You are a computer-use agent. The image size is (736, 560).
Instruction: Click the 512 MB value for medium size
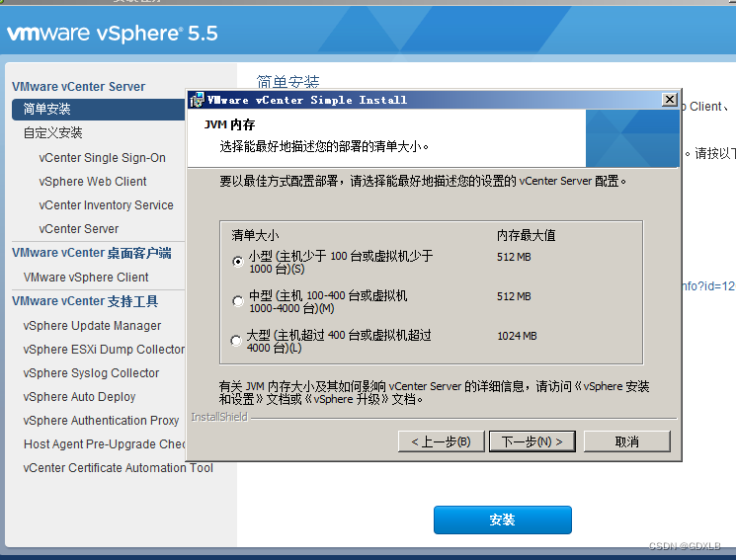point(514,296)
